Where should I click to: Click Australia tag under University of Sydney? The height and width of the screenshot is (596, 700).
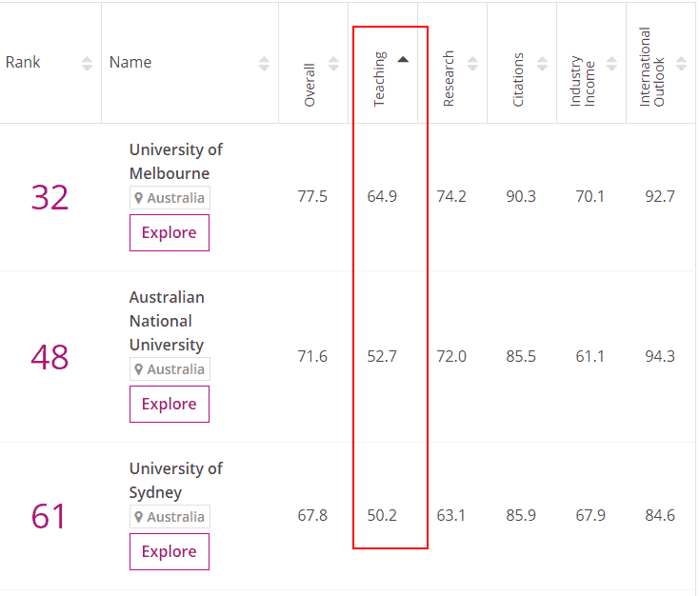[x=170, y=517]
